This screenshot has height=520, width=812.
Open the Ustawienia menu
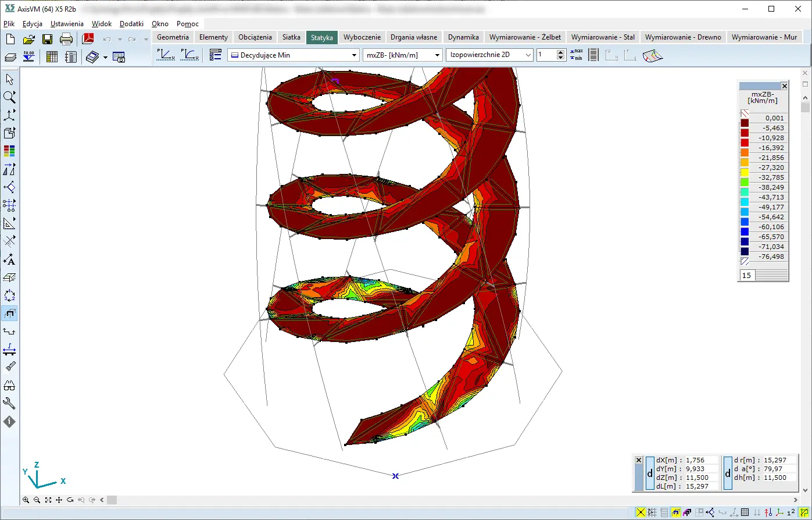(x=67, y=24)
